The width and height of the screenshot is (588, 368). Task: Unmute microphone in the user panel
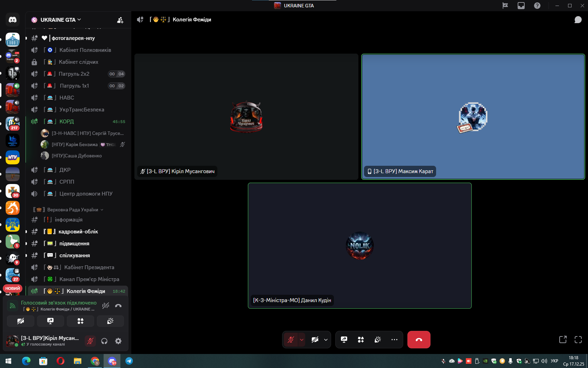point(90,341)
